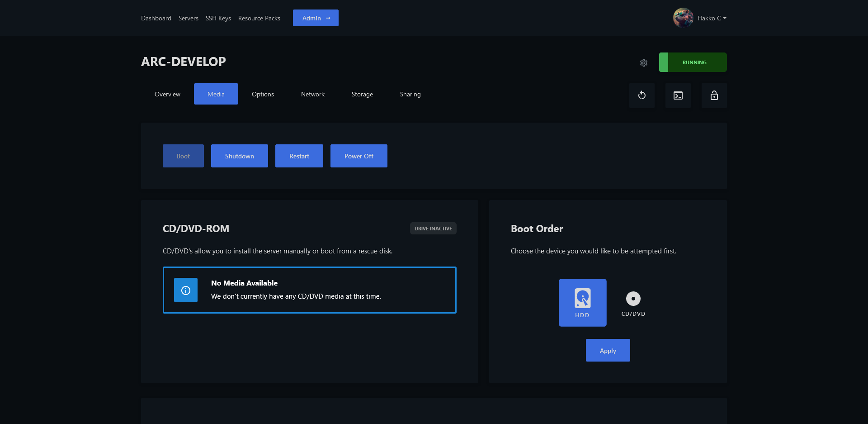Click the restart circular arrow icon
Image resolution: width=868 pixels, height=424 pixels.
[x=642, y=95]
